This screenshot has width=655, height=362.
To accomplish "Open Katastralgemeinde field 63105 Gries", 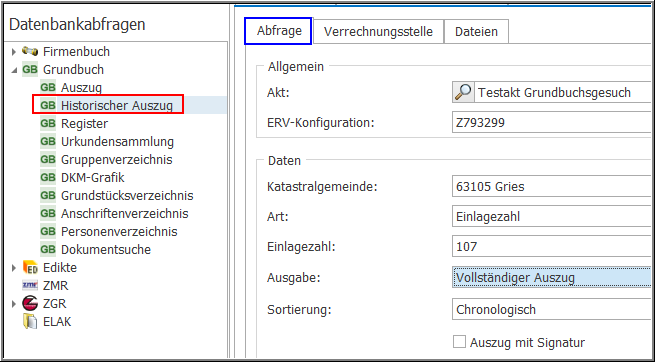I will [x=551, y=186].
